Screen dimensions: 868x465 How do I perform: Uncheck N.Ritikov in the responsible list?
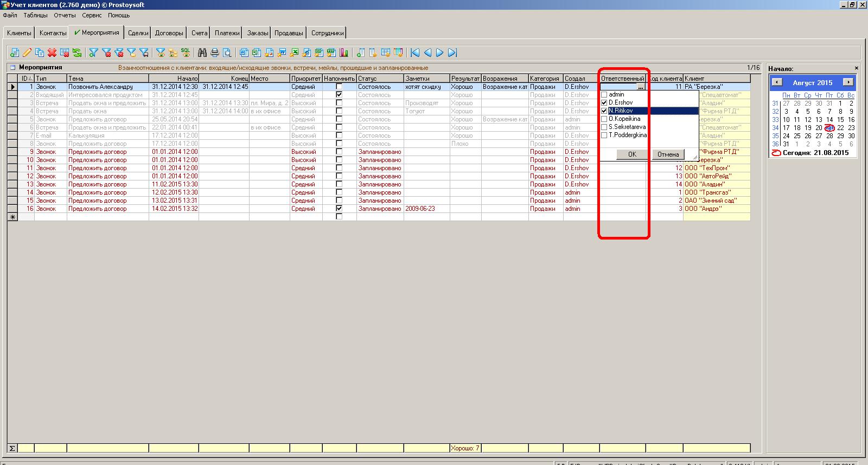tap(604, 111)
